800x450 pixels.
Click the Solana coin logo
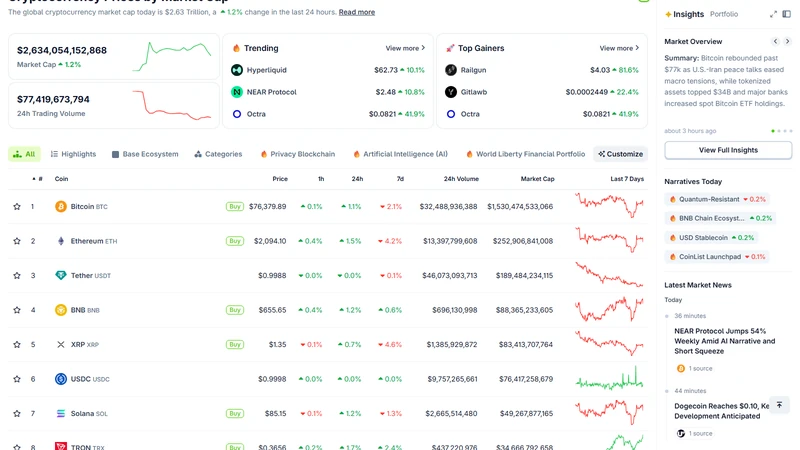(61, 413)
